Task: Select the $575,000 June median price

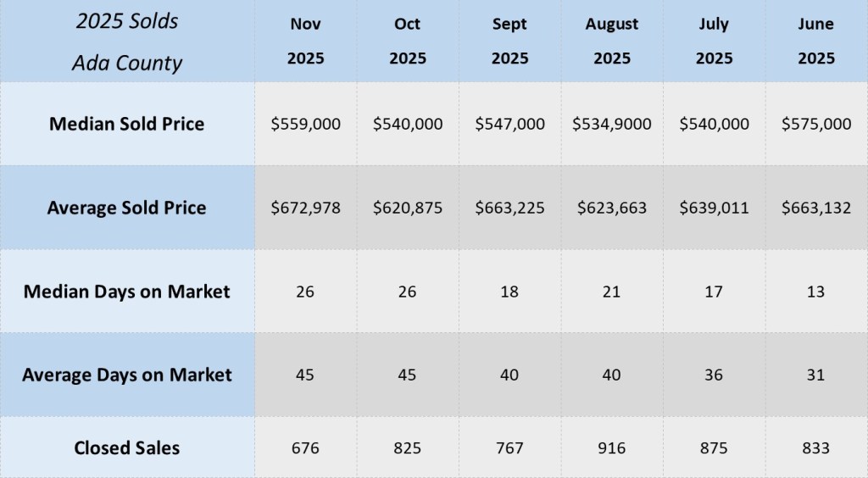Action: (815, 124)
